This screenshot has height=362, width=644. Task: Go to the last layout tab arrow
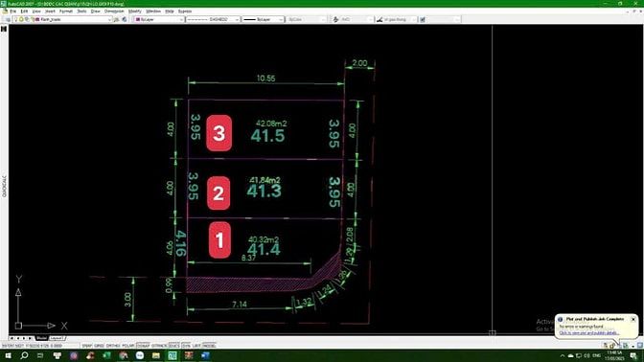point(30,338)
